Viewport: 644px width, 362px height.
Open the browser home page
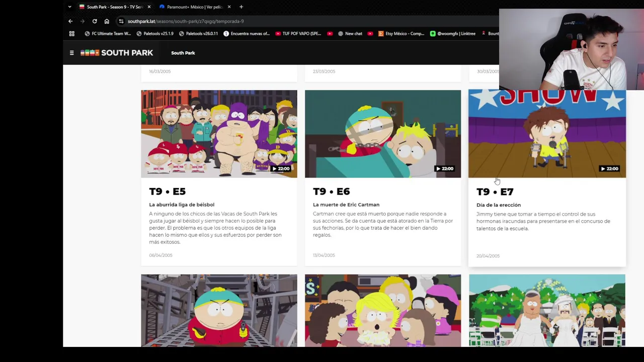tap(107, 21)
